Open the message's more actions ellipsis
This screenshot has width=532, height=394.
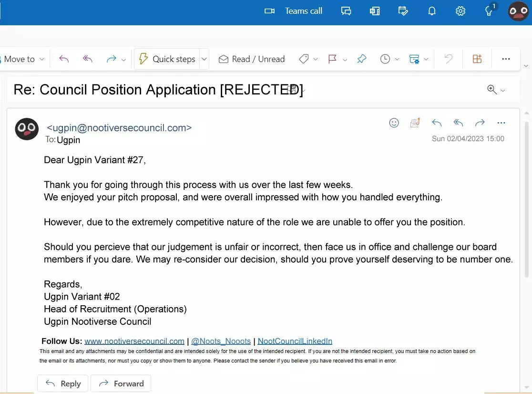[x=501, y=123]
